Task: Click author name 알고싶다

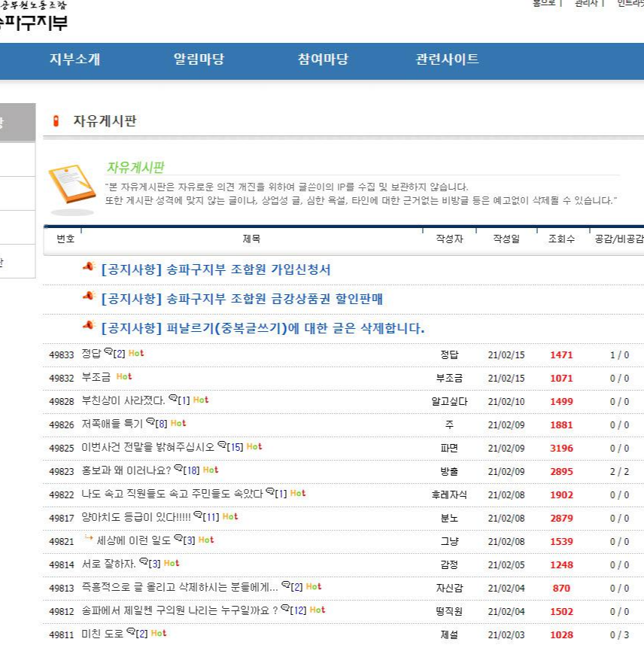Action: tap(449, 401)
